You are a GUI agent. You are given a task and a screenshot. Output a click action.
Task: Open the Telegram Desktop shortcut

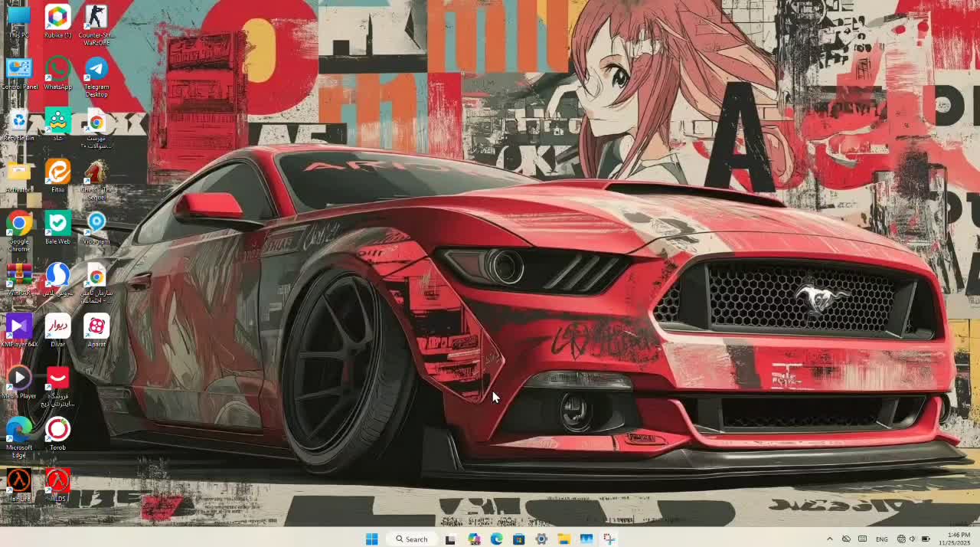click(96, 70)
